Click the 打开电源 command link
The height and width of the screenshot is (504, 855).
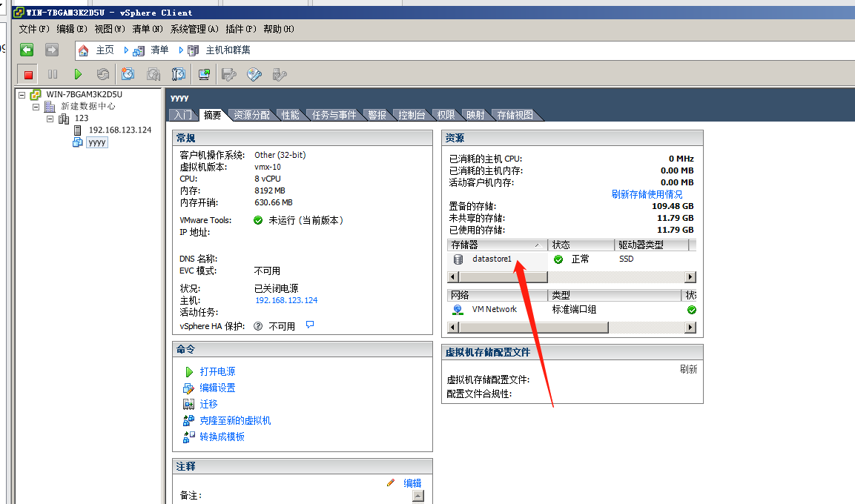217,371
